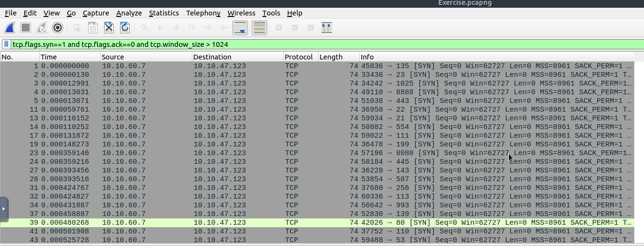
Task: Open capture options gear icon
Action: point(58,28)
